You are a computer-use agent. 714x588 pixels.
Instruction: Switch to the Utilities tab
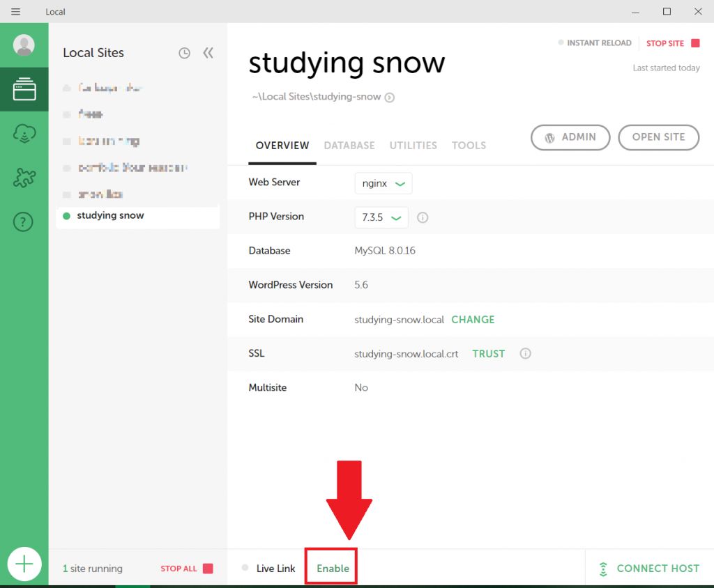413,146
